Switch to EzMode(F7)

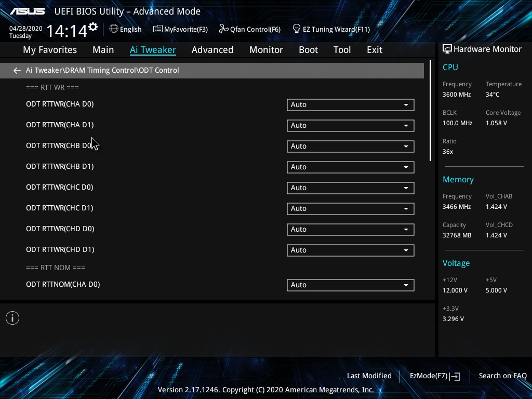point(435,376)
